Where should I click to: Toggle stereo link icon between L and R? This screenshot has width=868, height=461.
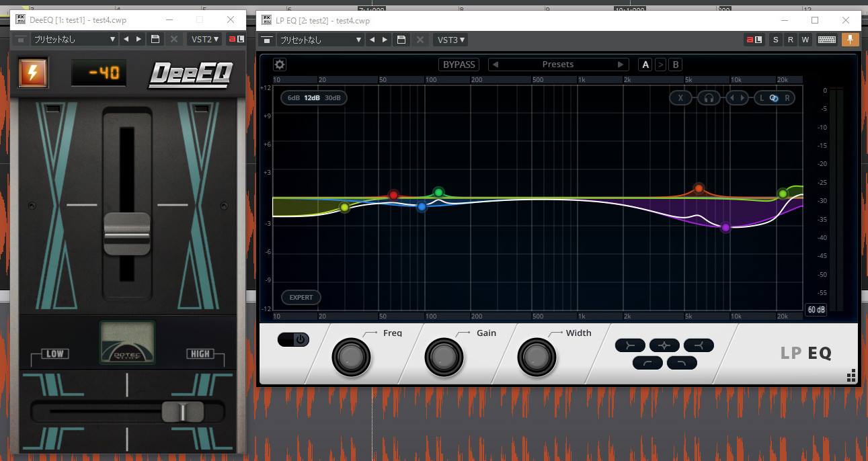tap(774, 98)
